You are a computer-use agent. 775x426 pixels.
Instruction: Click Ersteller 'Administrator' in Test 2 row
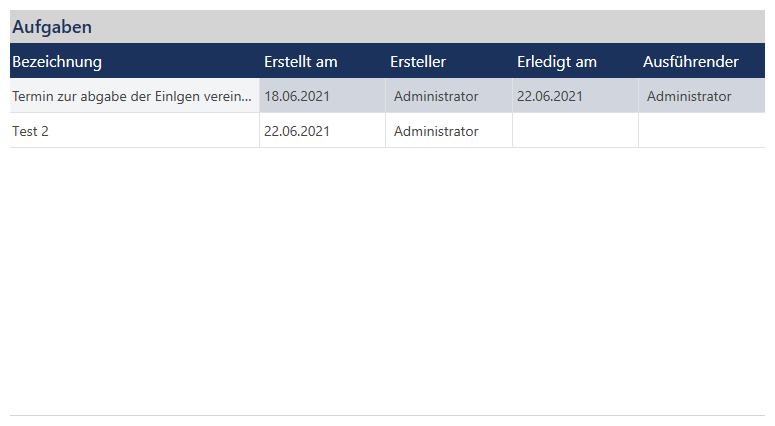(x=436, y=131)
